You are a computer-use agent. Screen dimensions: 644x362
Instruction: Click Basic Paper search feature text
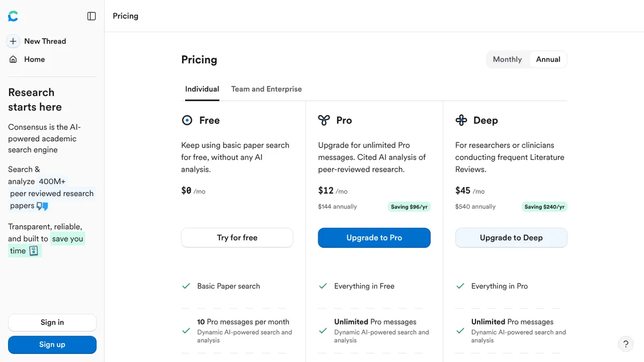[229, 286]
